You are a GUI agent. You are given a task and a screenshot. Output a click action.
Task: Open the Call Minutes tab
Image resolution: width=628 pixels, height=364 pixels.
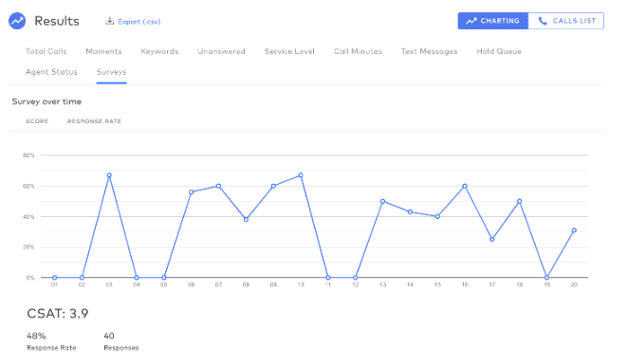358,51
